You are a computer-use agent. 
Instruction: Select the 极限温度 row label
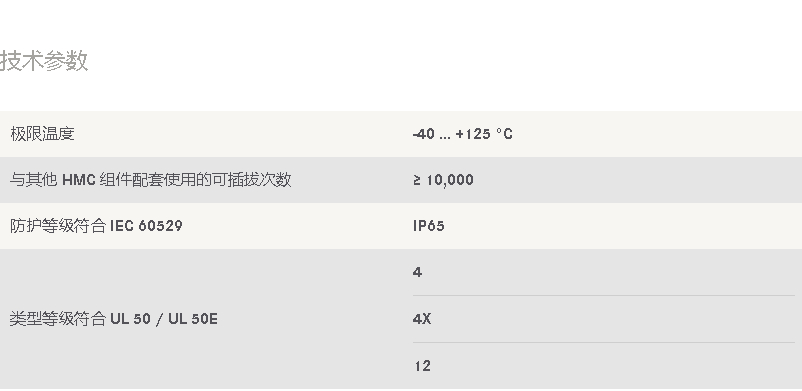coord(42,134)
